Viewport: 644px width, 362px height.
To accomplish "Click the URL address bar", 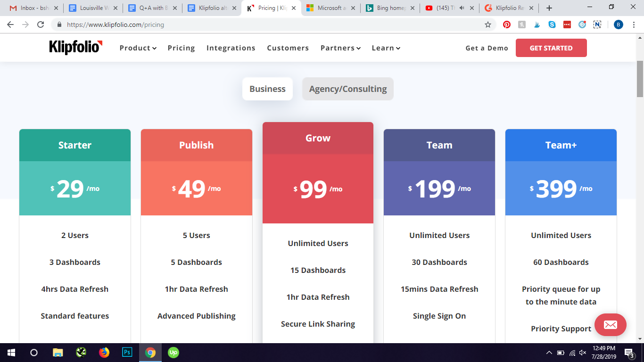I will coord(273,25).
